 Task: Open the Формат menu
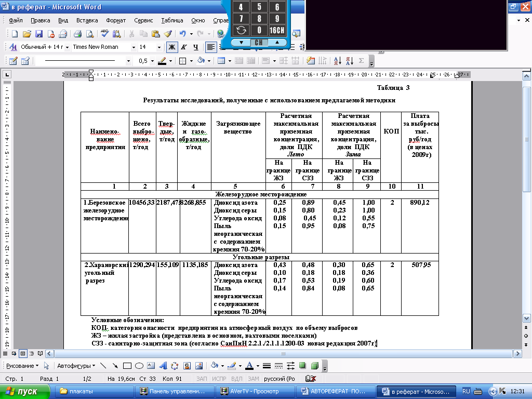pos(116,20)
